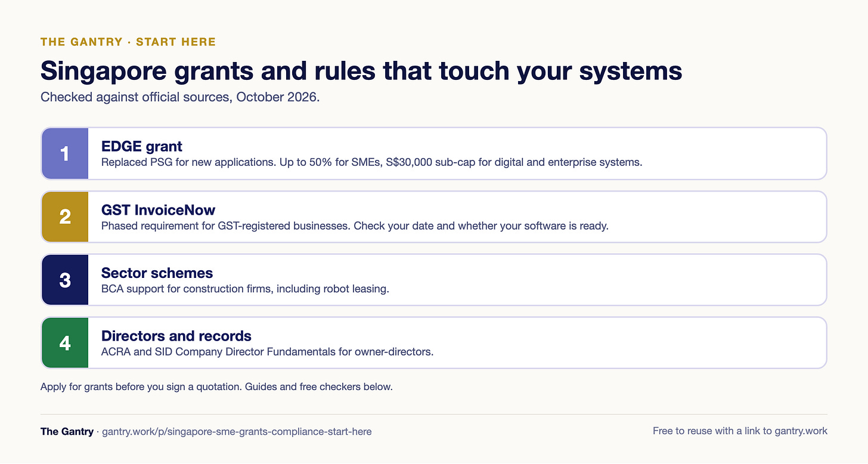Click 'The Gantry' footer brand name
Viewport: 868px width, 464px height.
[67, 431]
